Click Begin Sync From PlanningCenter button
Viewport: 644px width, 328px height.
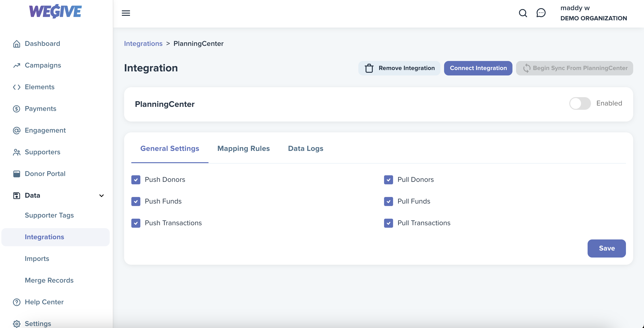574,68
